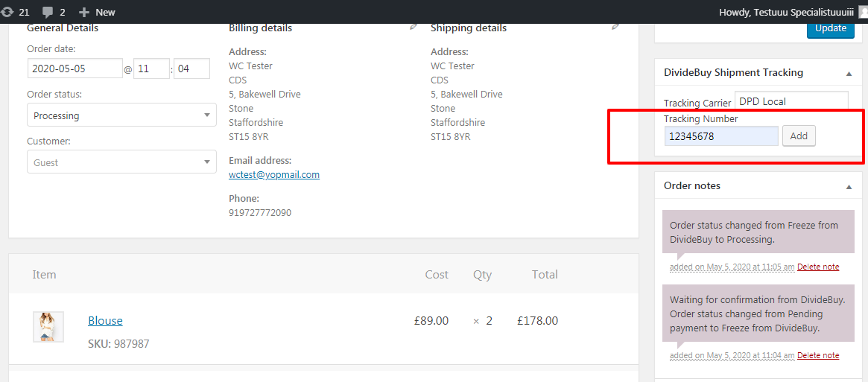Collapse the Order notes panel

[x=849, y=186]
